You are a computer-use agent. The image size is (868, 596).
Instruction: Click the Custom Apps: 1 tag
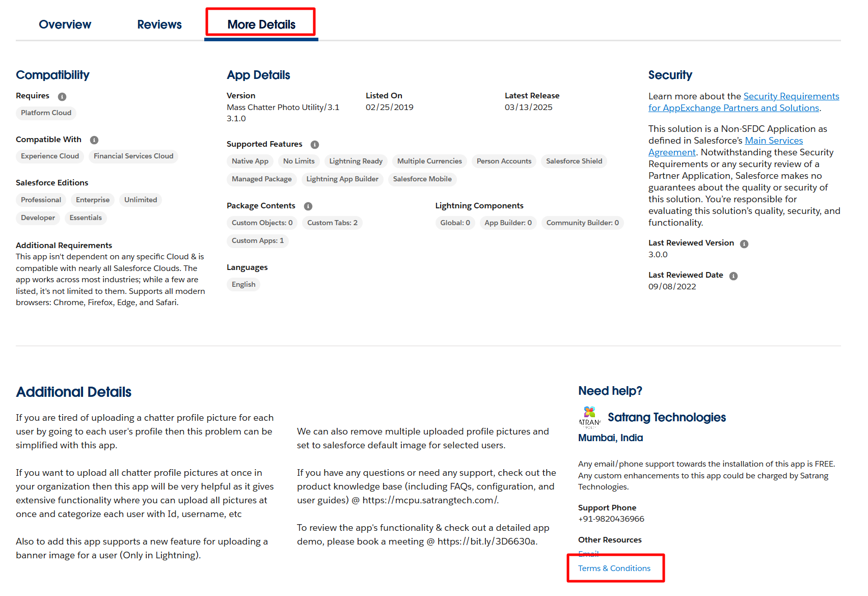click(258, 241)
